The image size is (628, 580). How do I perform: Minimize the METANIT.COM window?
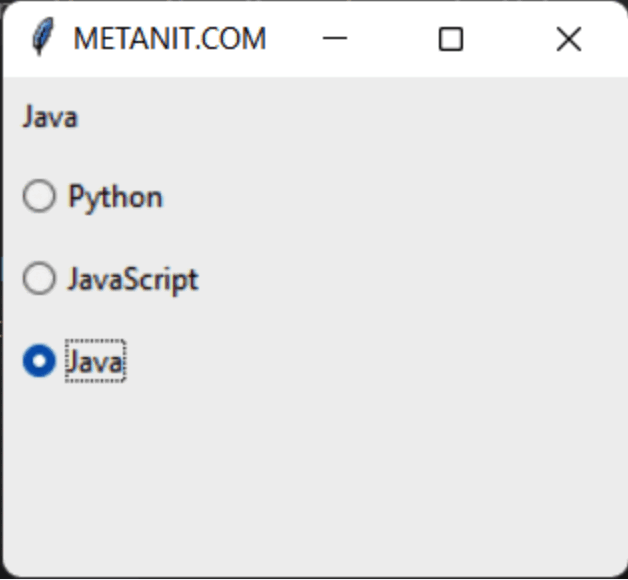(335, 38)
